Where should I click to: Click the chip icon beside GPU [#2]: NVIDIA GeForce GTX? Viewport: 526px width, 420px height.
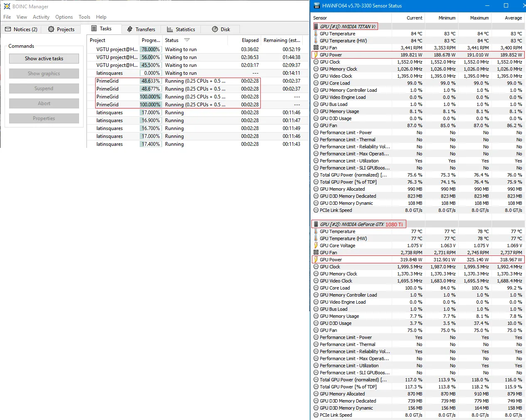click(x=316, y=224)
